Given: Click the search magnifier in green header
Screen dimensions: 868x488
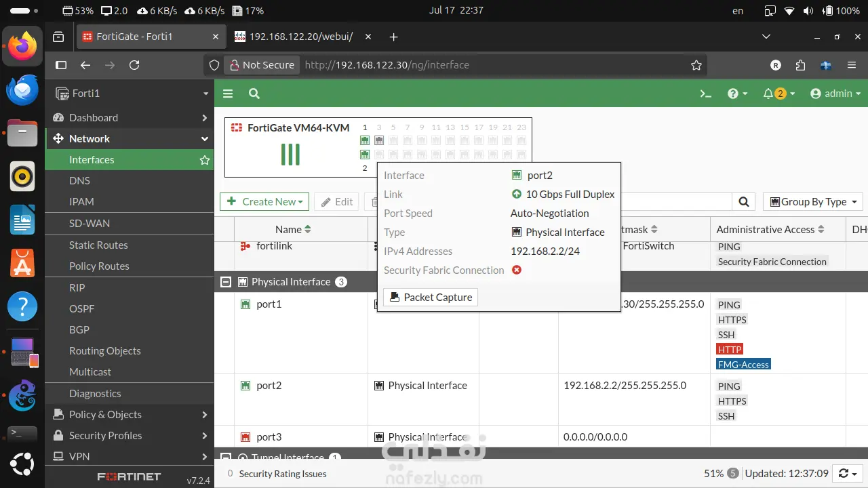Looking at the screenshot, I should [254, 94].
